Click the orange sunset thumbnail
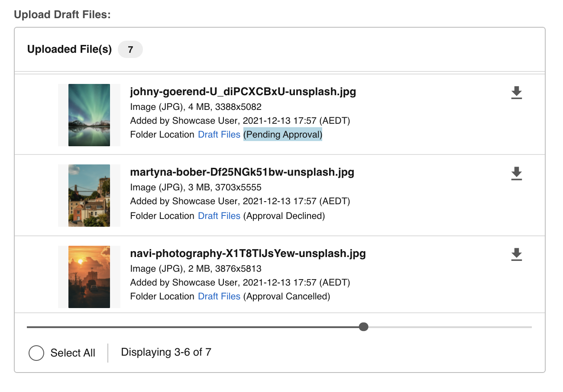563x392 pixels. click(89, 277)
